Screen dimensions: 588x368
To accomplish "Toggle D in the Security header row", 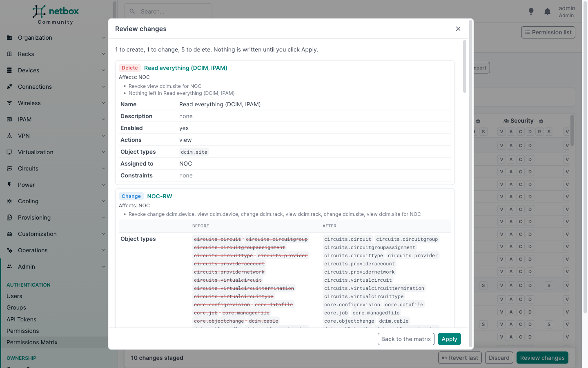I will tap(530, 132).
